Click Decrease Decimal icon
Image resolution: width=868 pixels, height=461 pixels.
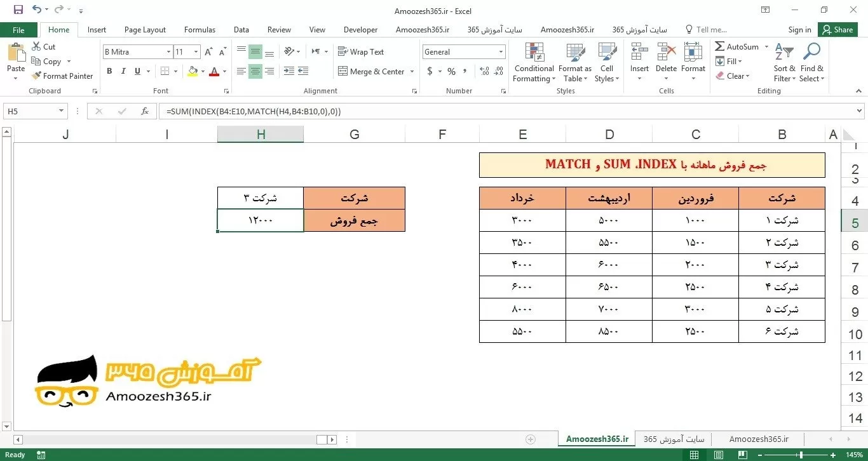coord(499,72)
